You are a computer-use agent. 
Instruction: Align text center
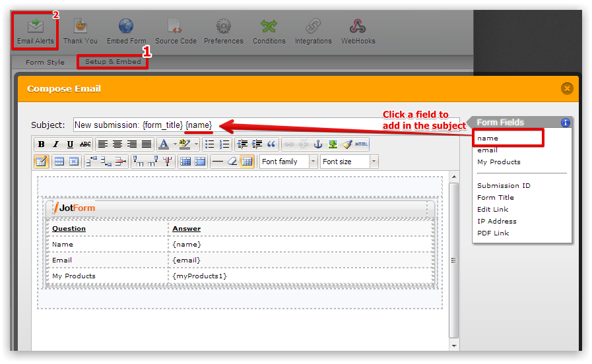click(x=117, y=144)
